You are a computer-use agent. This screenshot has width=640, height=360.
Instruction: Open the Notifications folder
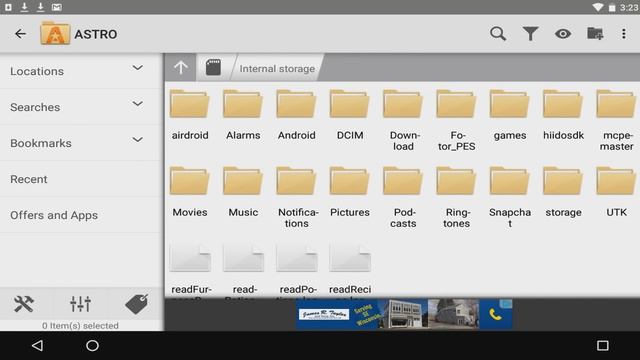[x=297, y=198]
